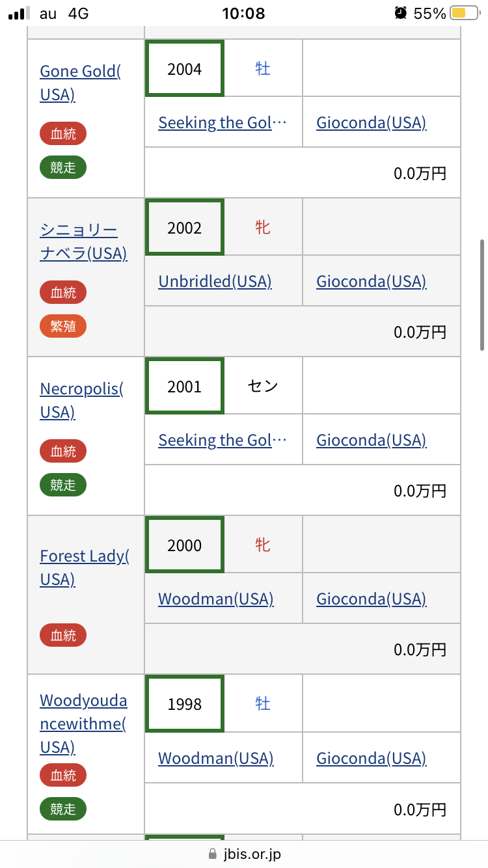The width and height of the screenshot is (488, 868).
Task: Tap the 血統 badge under Forest Lady
Action: pyautogui.click(x=63, y=635)
